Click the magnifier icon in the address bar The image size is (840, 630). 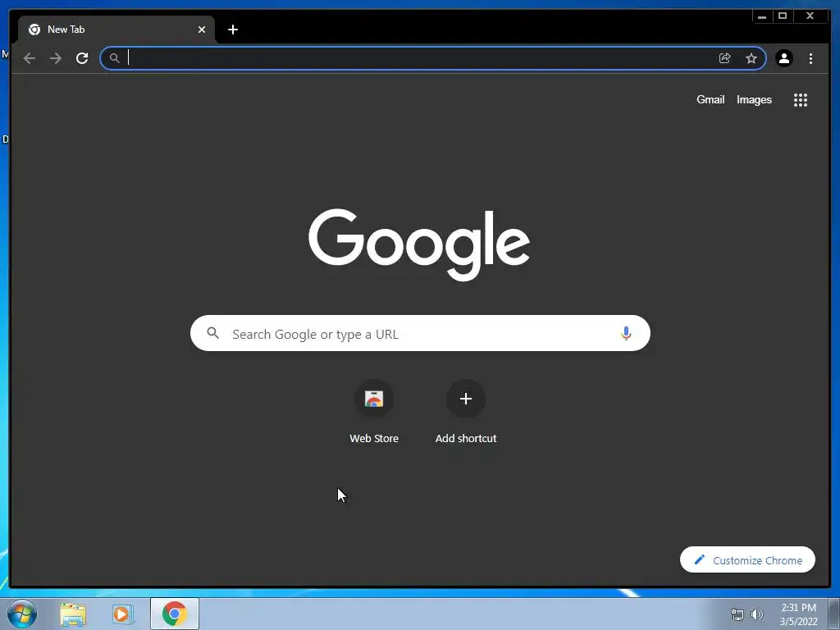[114, 58]
